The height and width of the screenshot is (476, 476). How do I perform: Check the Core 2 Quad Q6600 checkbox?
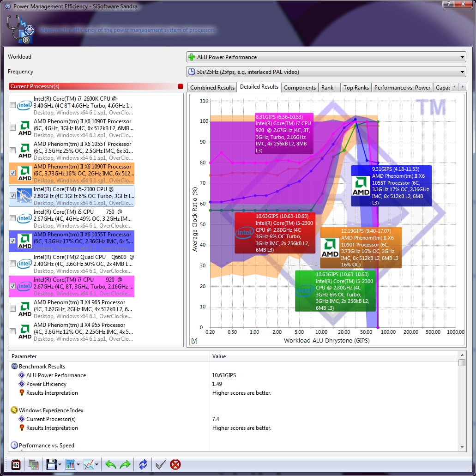click(x=13, y=264)
